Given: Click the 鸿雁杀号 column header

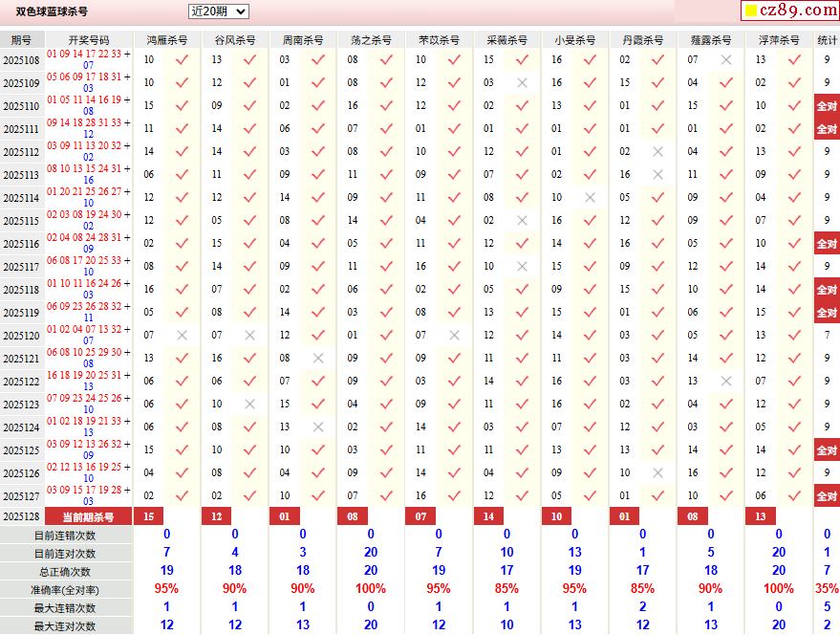Looking at the screenshot, I should (167, 40).
